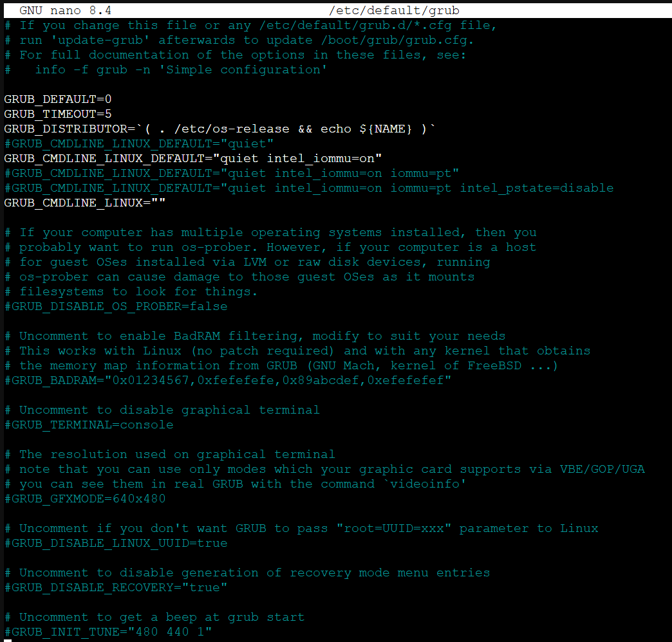Click the active intel_iommu=on GRUB_CMDLINE_LINUX_DEFAULT line
The image size is (672, 642).
[x=193, y=158]
